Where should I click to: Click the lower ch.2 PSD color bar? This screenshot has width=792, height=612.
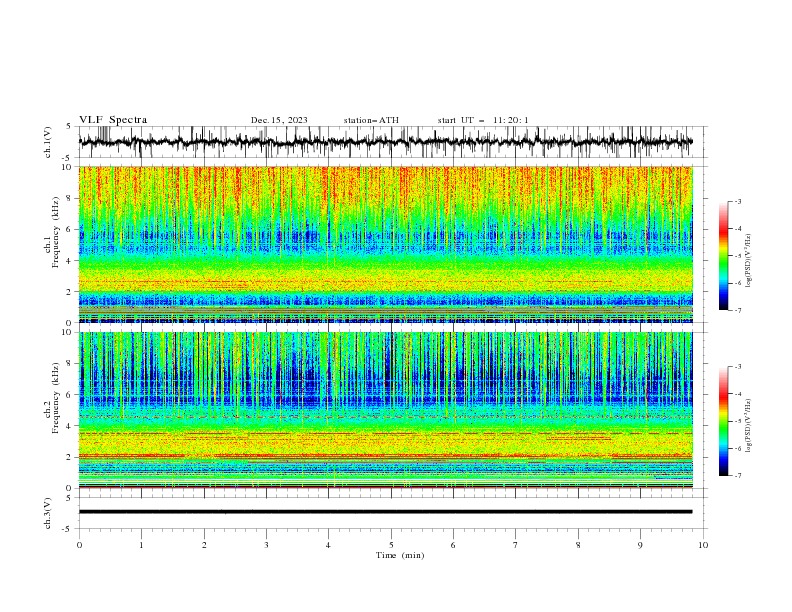(723, 421)
